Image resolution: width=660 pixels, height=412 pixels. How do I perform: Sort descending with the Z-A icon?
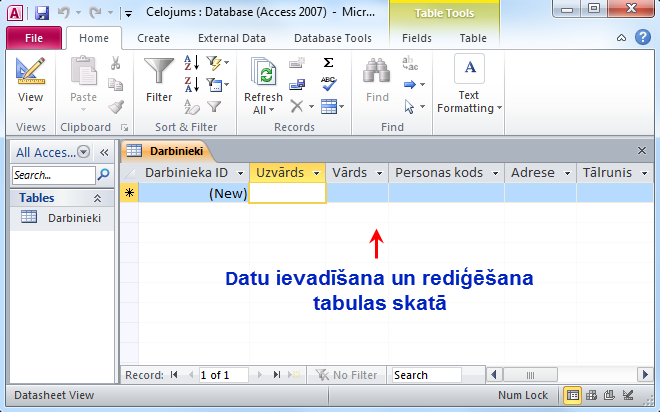pyautogui.click(x=190, y=84)
